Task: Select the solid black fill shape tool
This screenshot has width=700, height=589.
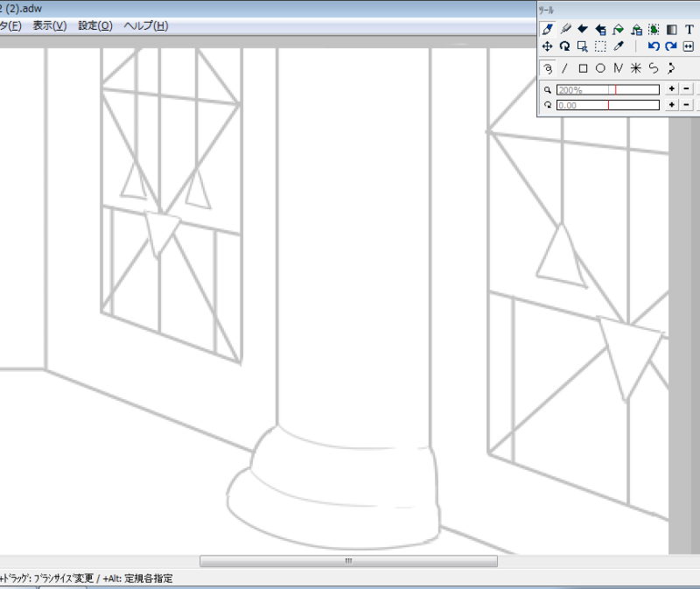Action: 583,30
